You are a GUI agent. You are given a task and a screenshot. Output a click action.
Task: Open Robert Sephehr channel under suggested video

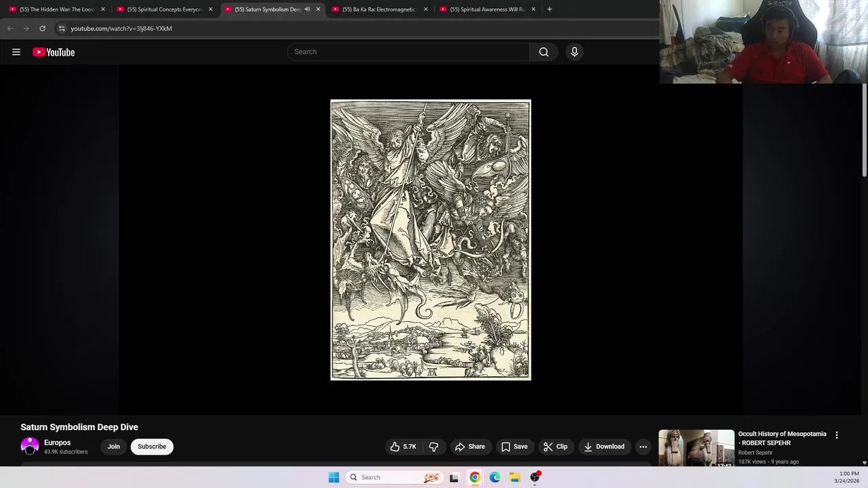tap(755, 453)
